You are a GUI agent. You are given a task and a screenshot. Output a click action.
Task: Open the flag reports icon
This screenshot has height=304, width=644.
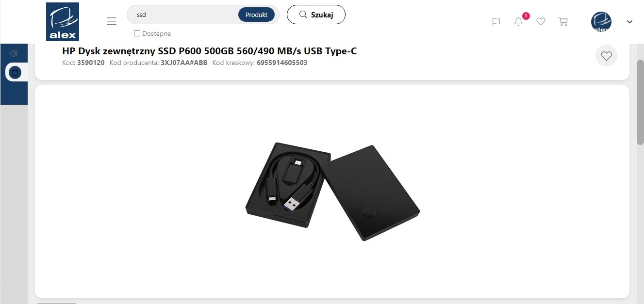[x=496, y=22]
